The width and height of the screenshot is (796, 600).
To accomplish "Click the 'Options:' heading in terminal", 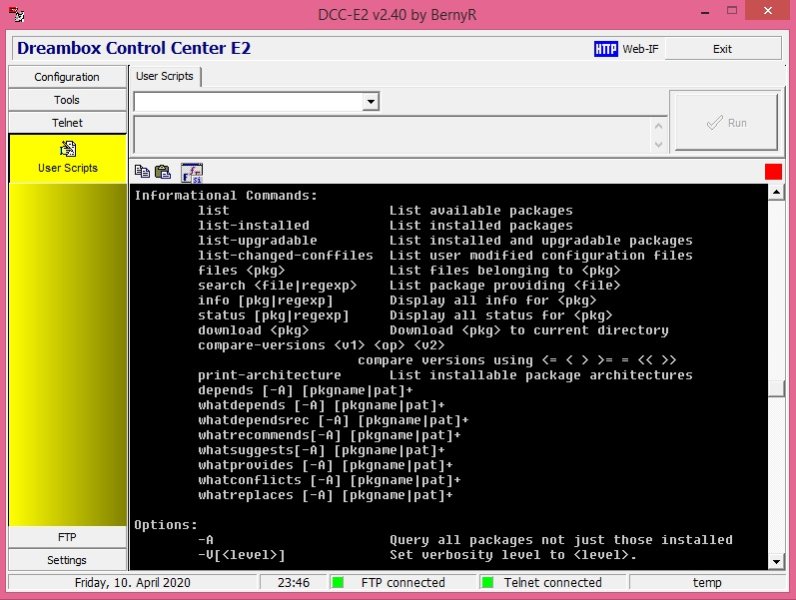I will coord(166,525).
